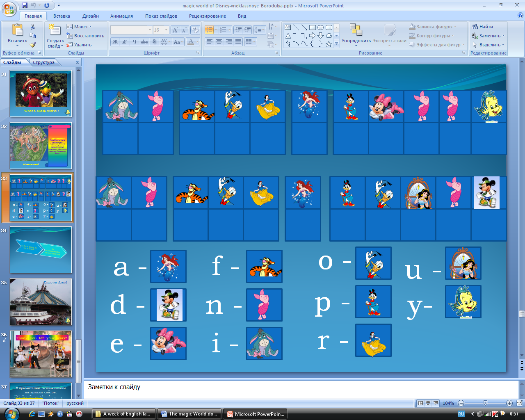Click the Cut scissors icon
Screen dimensions: 525x420
[32, 27]
